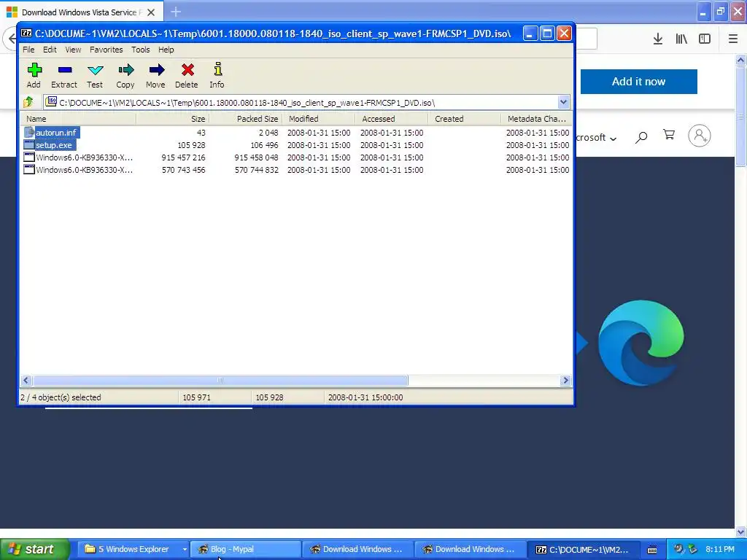The image size is (747, 560).
Task: Click the taskbar clock showing 8:11 PM
Action: pos(720,549)
